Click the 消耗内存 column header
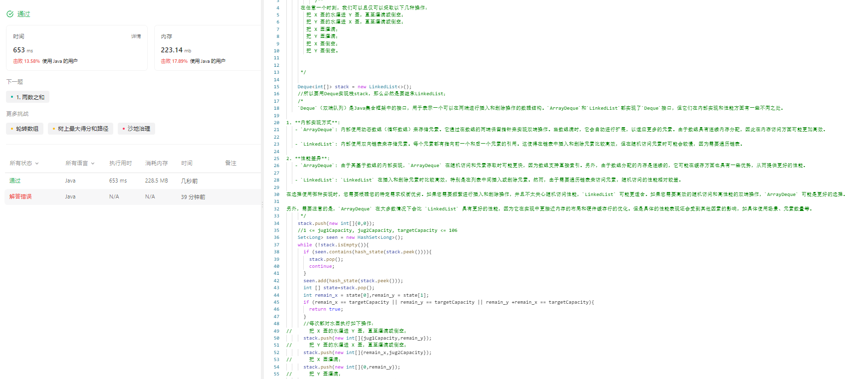Image resolution: width=868 pixels, height=379 pixels. [x=156, y=163]
